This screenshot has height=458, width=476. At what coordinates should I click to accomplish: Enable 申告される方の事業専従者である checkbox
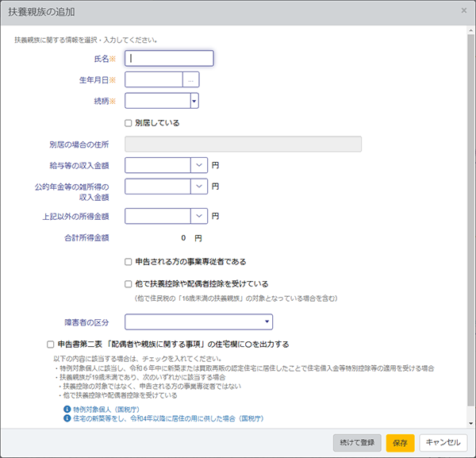[129, 261]
